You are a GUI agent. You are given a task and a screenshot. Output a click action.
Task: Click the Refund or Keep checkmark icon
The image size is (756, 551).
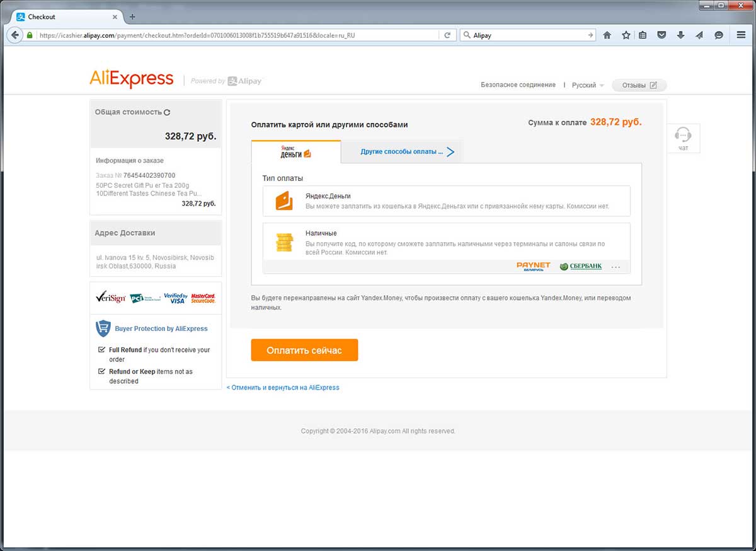(102, 371)
